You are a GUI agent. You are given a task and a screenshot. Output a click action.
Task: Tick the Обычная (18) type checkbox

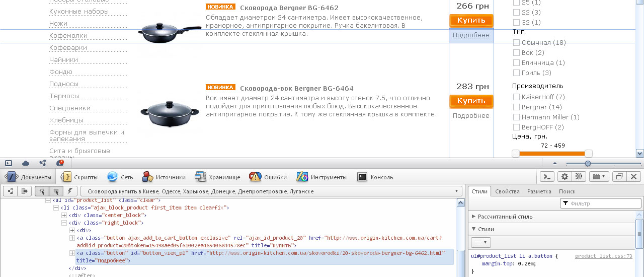click(x=516, y=43)
